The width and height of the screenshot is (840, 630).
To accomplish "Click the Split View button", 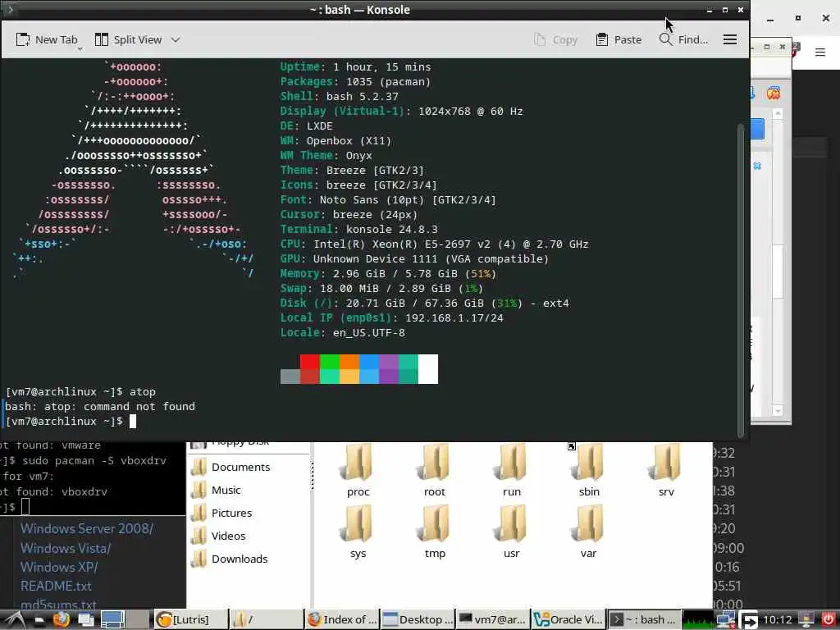I will point(129,39).
